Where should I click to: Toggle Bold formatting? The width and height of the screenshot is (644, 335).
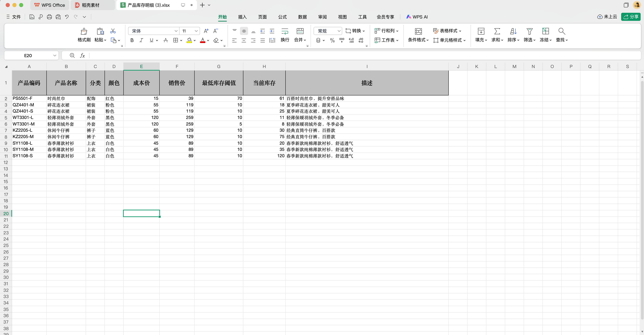pos(132,40)
